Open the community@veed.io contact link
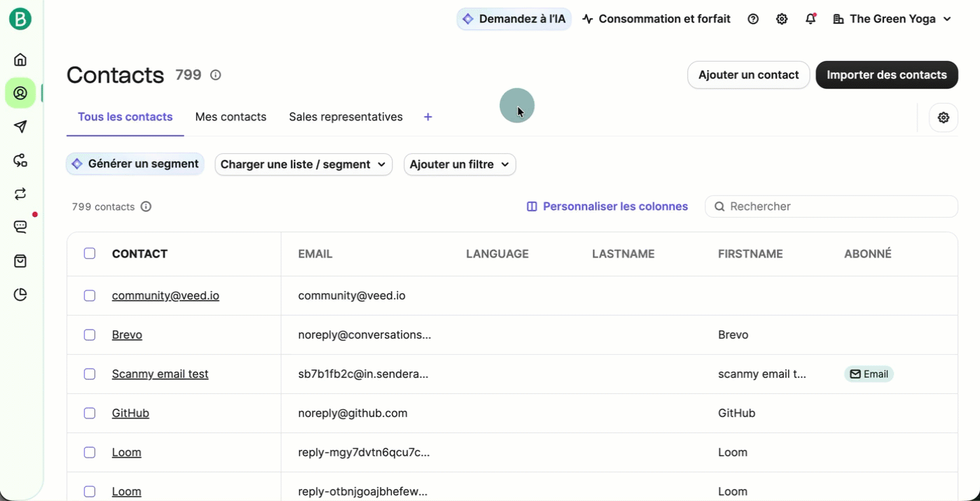This screenshot has height=501, width=980. (x=165, y=295)
